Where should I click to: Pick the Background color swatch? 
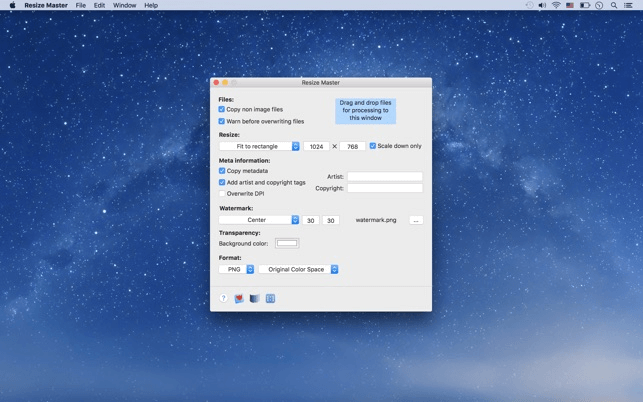tap(287, 243)
